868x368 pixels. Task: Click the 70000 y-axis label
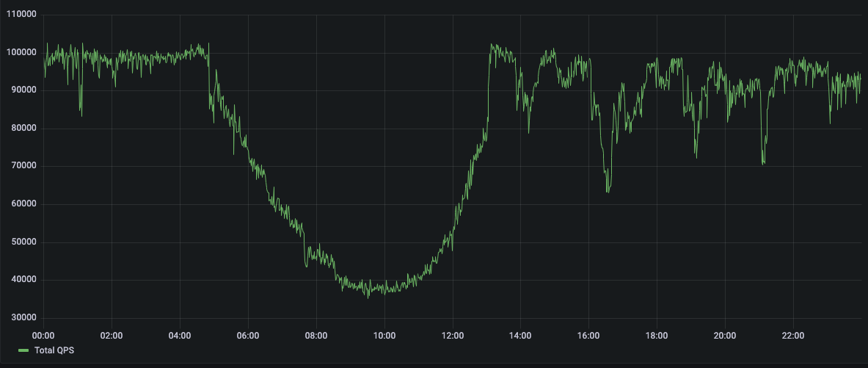pyautogui.click(x=23, y=166)
